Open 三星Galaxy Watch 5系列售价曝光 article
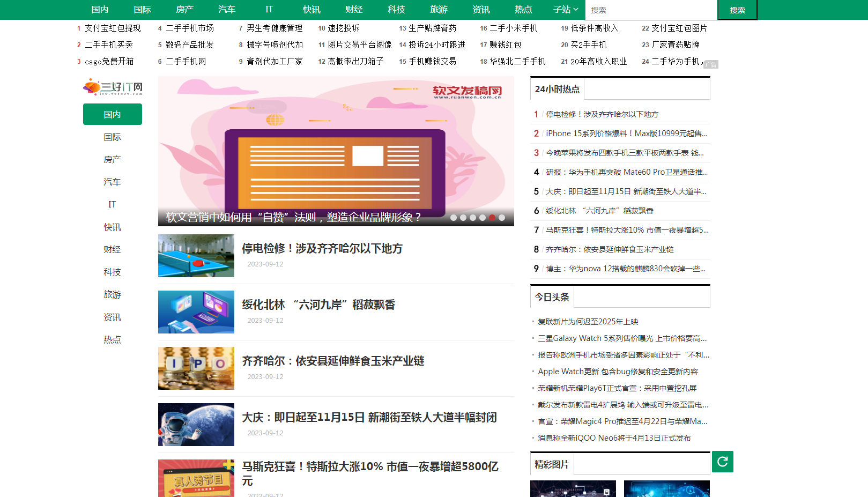This screenshot has height=497, width=868. pos(622,338)
